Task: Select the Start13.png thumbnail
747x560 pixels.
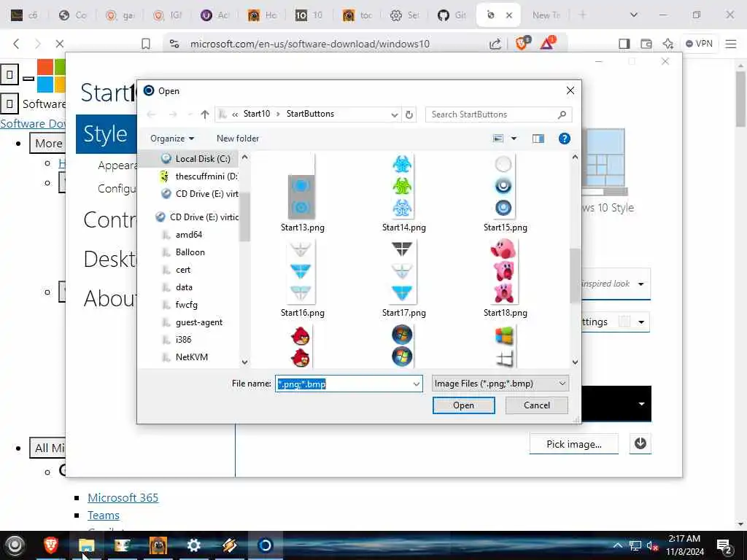Action: click(x=302, y=187)
